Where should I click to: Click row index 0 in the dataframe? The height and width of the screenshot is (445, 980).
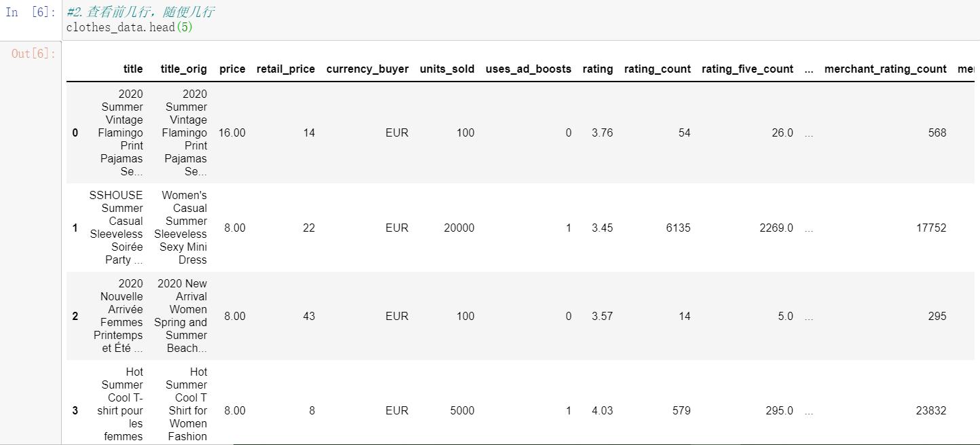tap(75, 133)
